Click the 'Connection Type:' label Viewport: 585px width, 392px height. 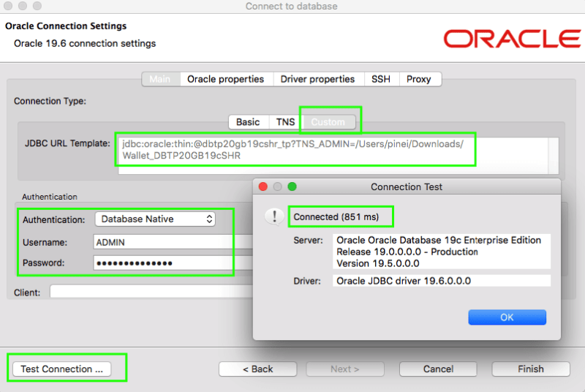[50, 101]
